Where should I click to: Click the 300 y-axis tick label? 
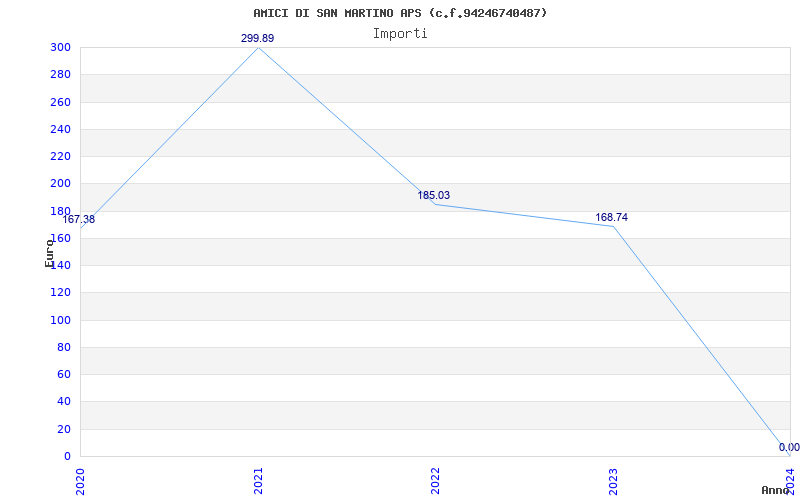60,47
